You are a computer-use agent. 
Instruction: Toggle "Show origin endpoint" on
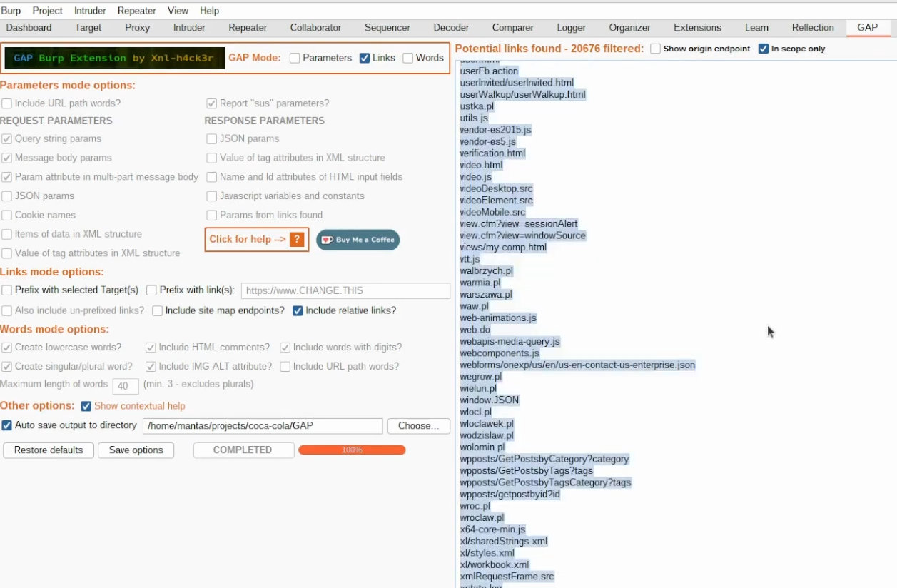(x=654, y=49)
